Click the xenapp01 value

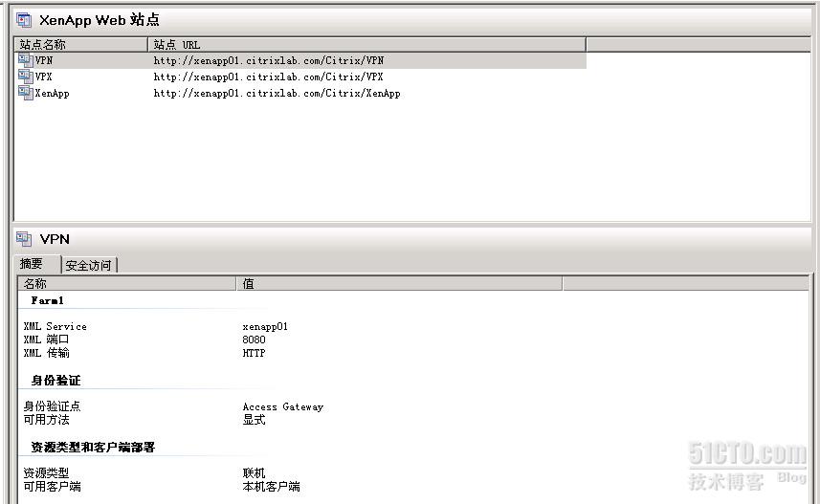point(265,327)
